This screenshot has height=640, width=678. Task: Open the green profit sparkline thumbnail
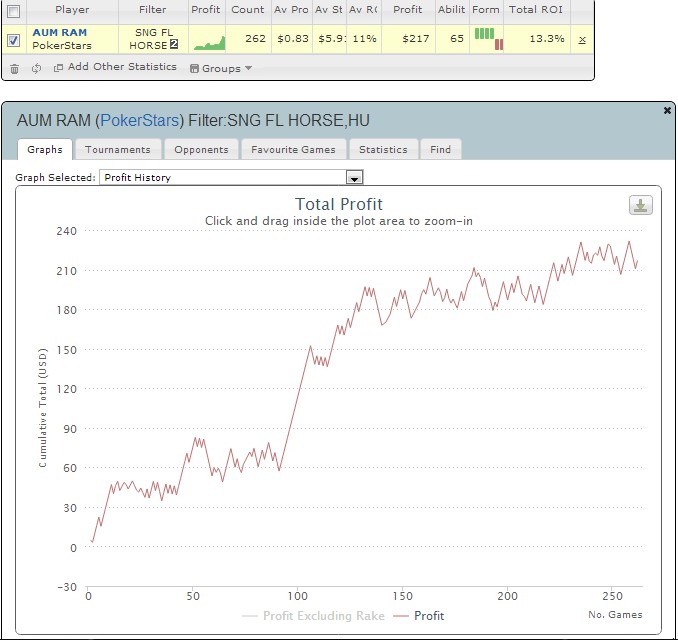[x=209, y=41]
